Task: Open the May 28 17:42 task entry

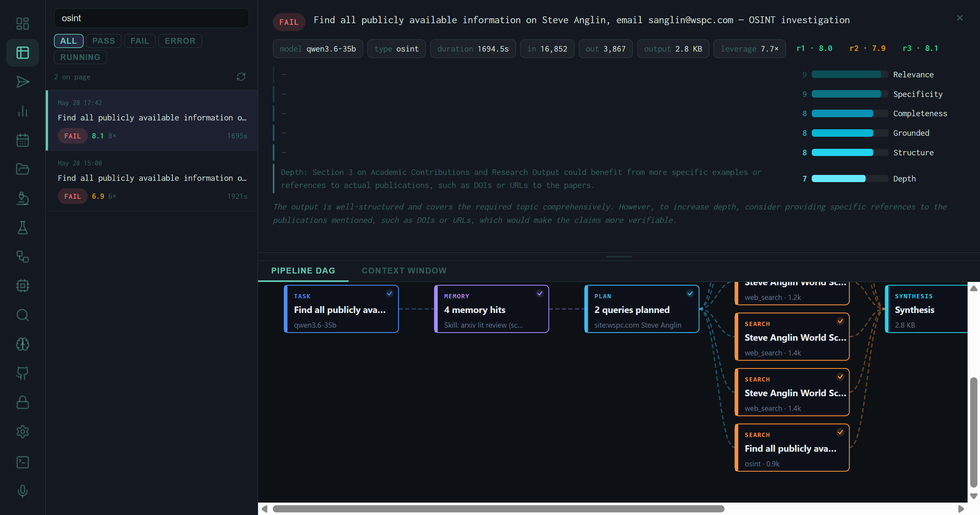Action: 152,120
